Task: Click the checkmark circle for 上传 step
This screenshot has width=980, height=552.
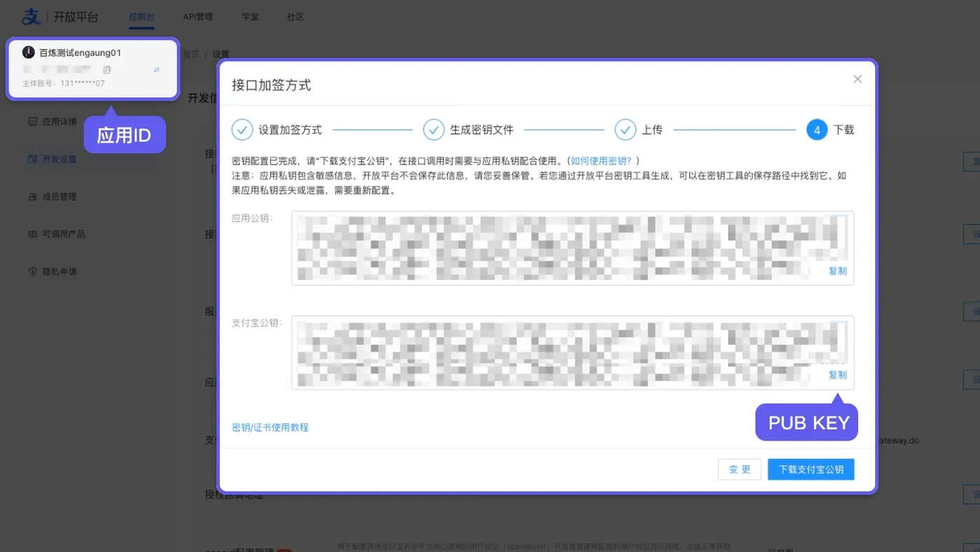Action: pyautogui.click(x=625, y=130)
